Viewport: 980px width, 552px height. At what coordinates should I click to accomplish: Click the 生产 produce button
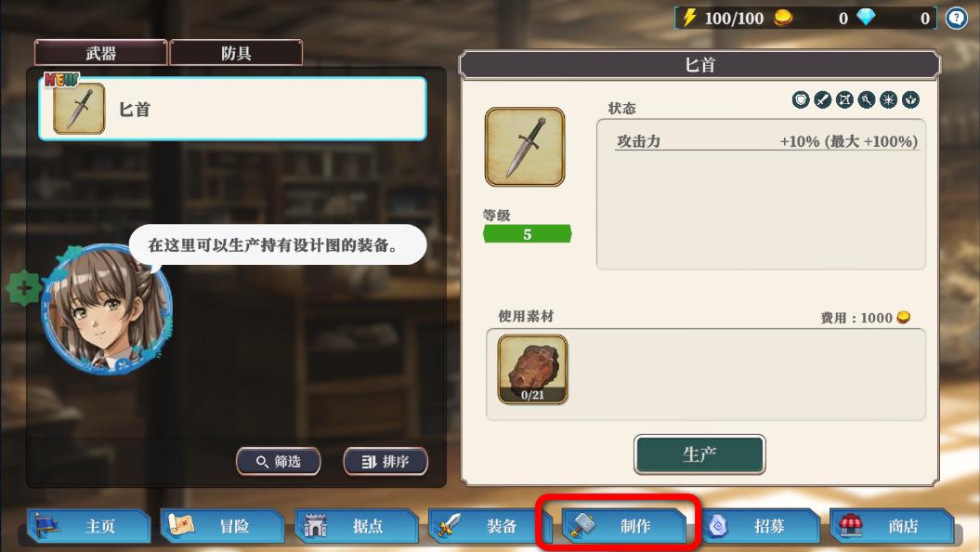click(699, 454)
